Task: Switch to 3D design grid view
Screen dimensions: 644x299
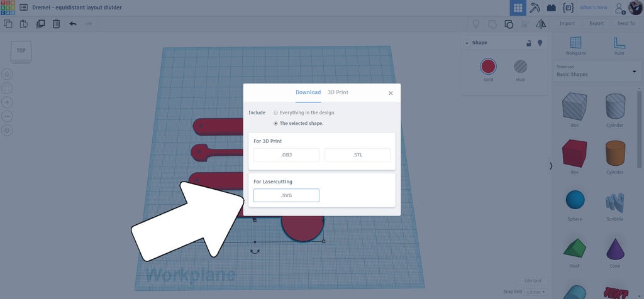Action: (x=518, y=8)
